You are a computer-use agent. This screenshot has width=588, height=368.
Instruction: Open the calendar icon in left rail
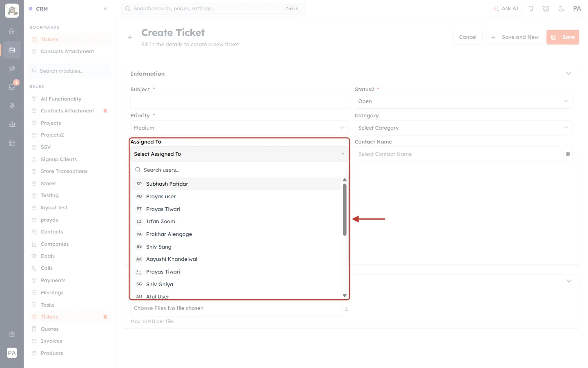(12, 143)
